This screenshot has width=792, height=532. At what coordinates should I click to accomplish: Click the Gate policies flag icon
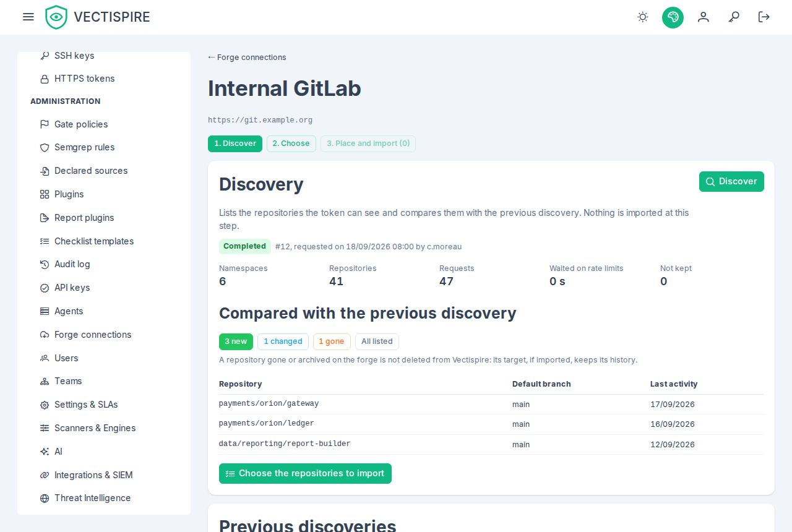[45, 124]
